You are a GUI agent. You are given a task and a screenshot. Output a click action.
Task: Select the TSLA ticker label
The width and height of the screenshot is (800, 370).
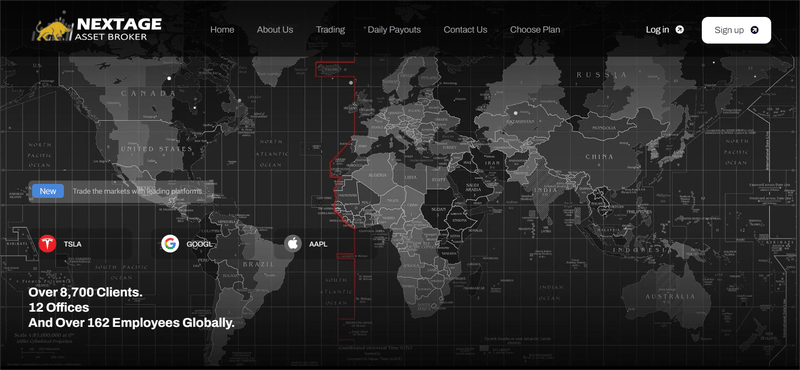72,244
